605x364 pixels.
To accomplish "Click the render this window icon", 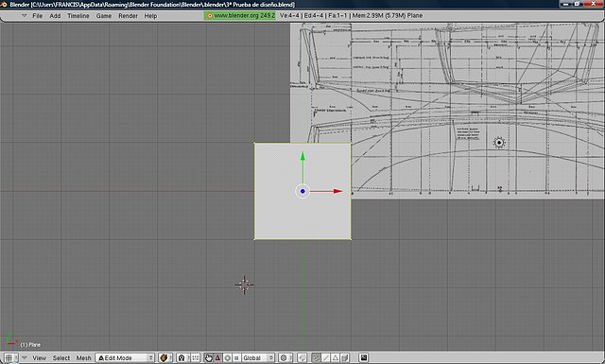I will 363,357.
